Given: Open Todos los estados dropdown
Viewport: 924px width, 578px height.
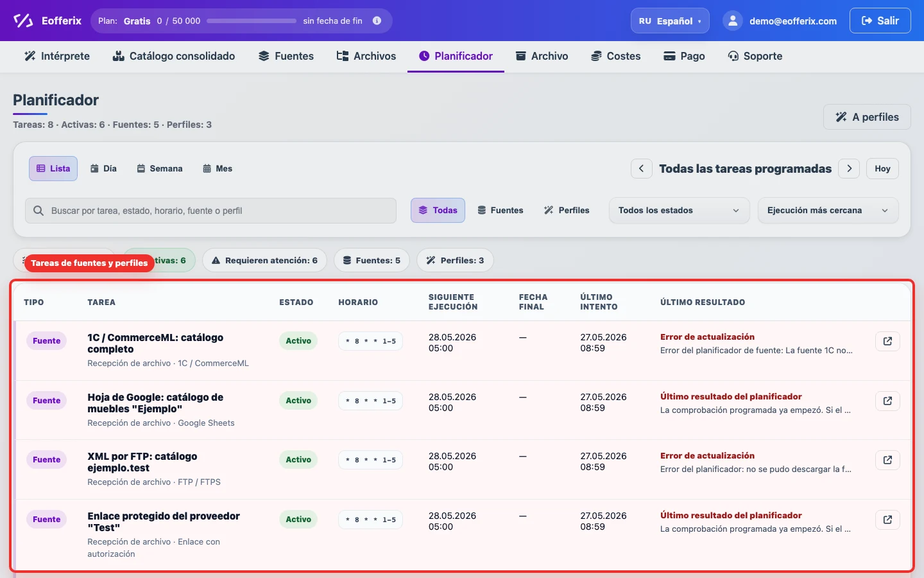Looking at the screenshot, I should (x=679, y=210).
